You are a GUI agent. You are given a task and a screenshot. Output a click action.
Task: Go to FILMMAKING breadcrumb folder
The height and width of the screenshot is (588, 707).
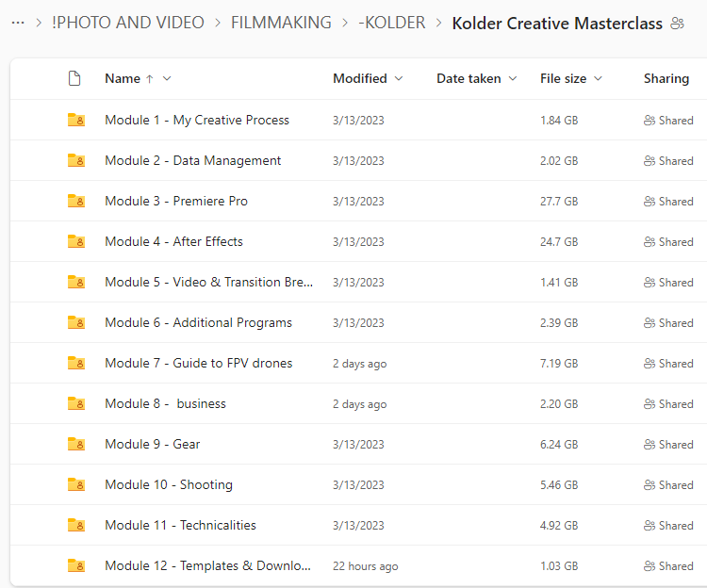tap(281, 23)
